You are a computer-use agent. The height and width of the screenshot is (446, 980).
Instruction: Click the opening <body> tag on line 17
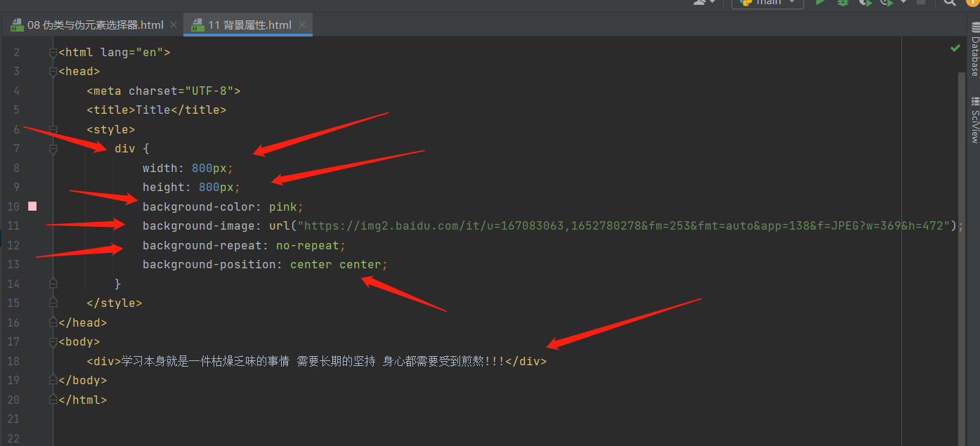pyautogui.click(x=79, y=342)
